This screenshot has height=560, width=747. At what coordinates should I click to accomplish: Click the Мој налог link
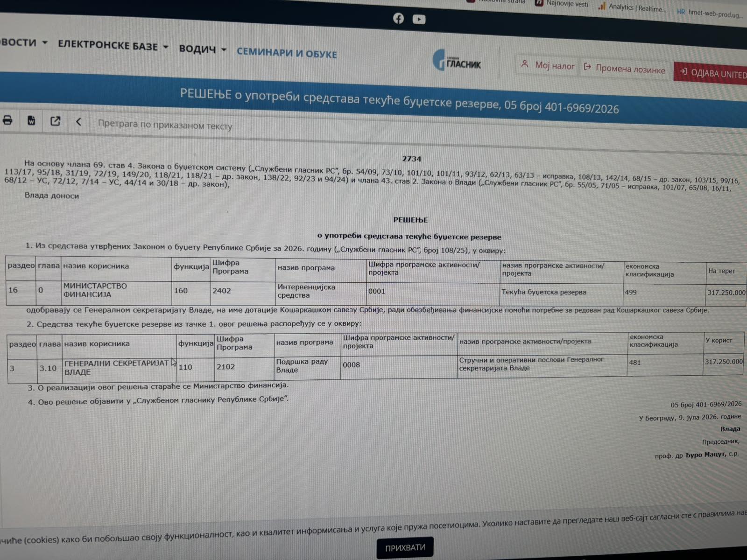click(x=554, y=66)
